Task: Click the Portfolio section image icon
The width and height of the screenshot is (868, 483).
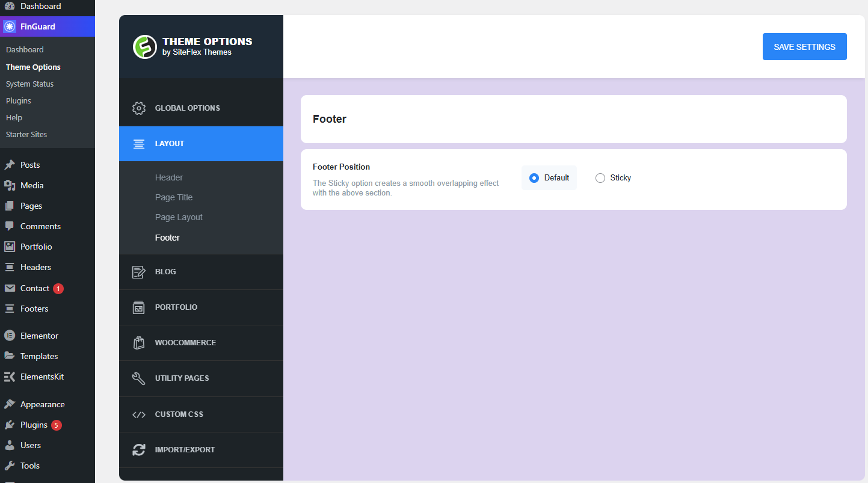Action: click(x=139, y=307)
